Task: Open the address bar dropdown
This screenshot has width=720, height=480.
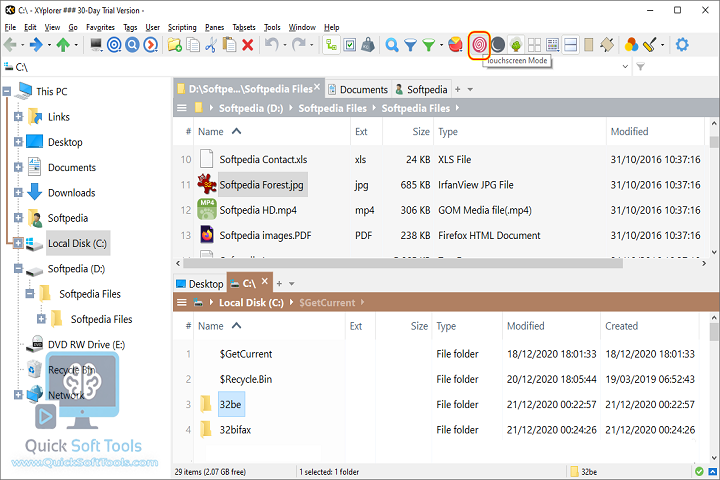Action: coord(625,67)
